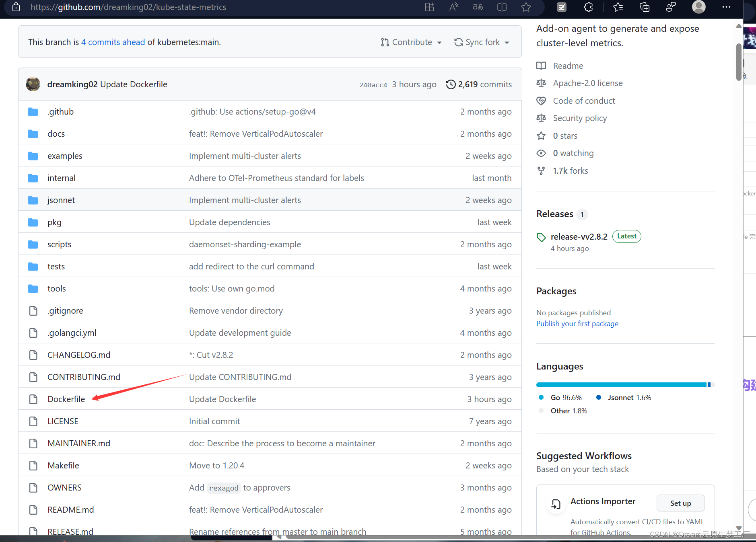Click the browser extensions puzzle icon
This screenshot has height=542, width=756.
tap(588, 7)
